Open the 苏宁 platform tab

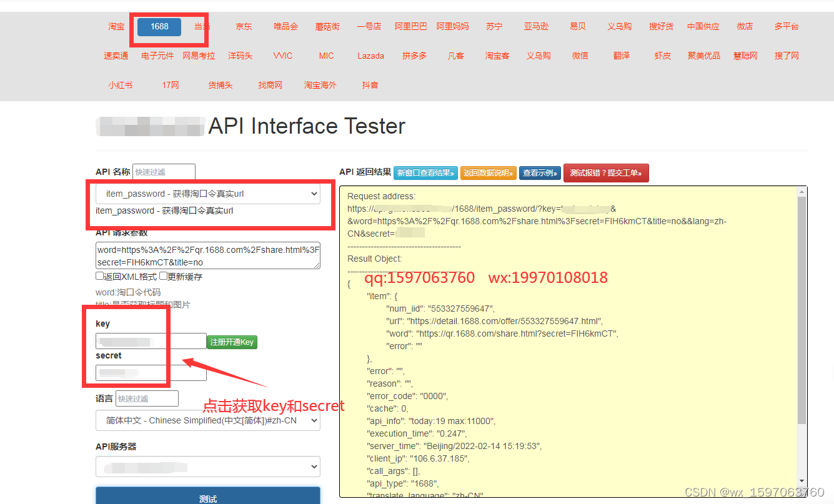pos(494,26)
